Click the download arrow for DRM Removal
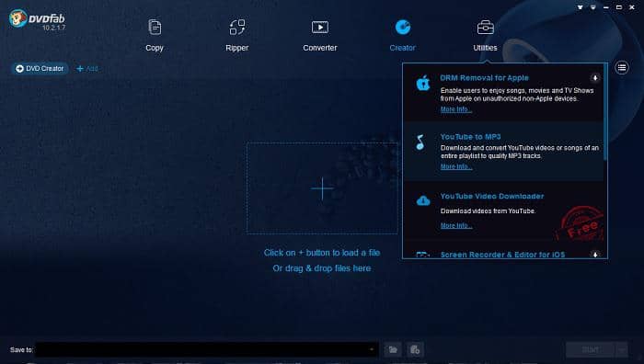This screenshot has width=644, height=364. pyautogui.click(x=594, y=78)
